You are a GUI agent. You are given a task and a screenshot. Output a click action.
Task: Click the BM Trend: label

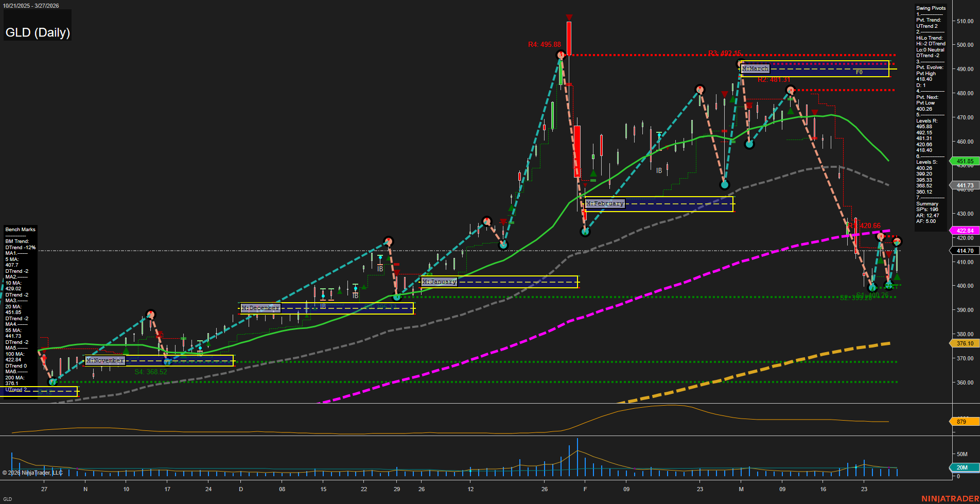click(17, 241)
